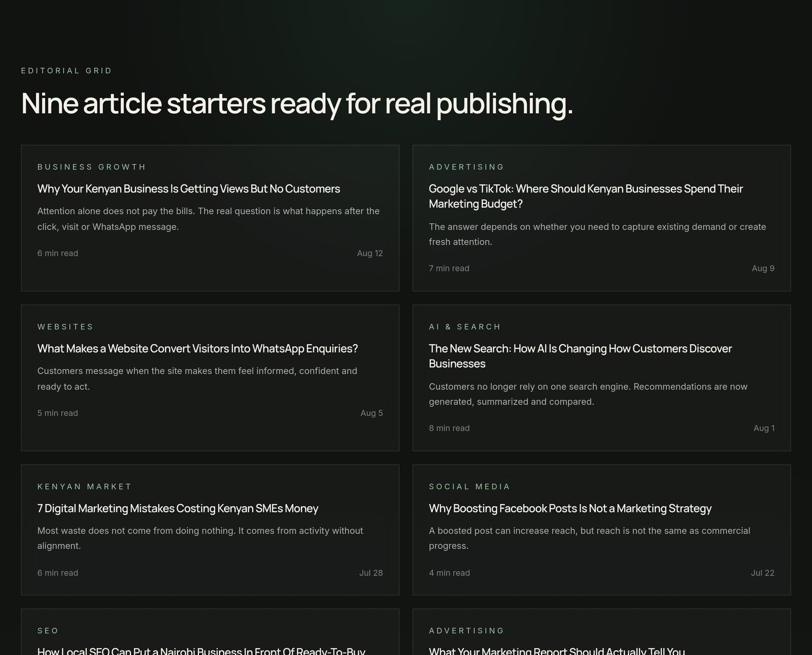Click the 'Jul 22' date
The width and height of the screenshot is (812, 655).
(763, 573)
